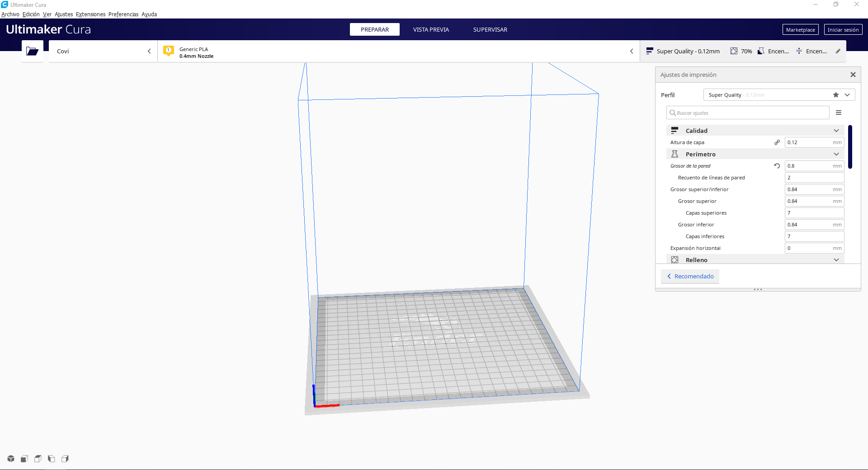Click the panel resize handle dots

point(758,289)
